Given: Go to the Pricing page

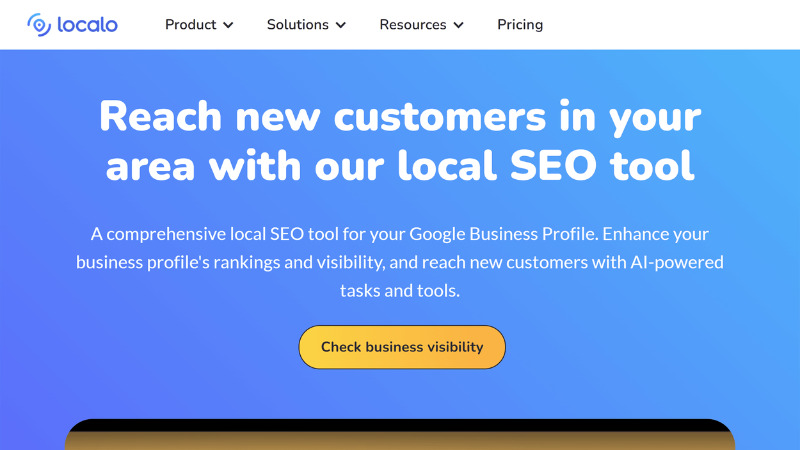Looking at the screenshot, I should point(520,24).
